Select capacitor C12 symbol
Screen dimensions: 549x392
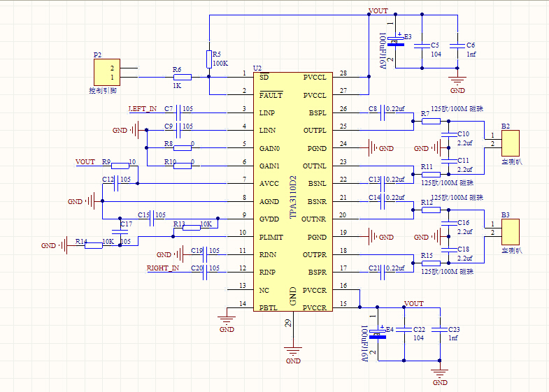click(116, 183)
